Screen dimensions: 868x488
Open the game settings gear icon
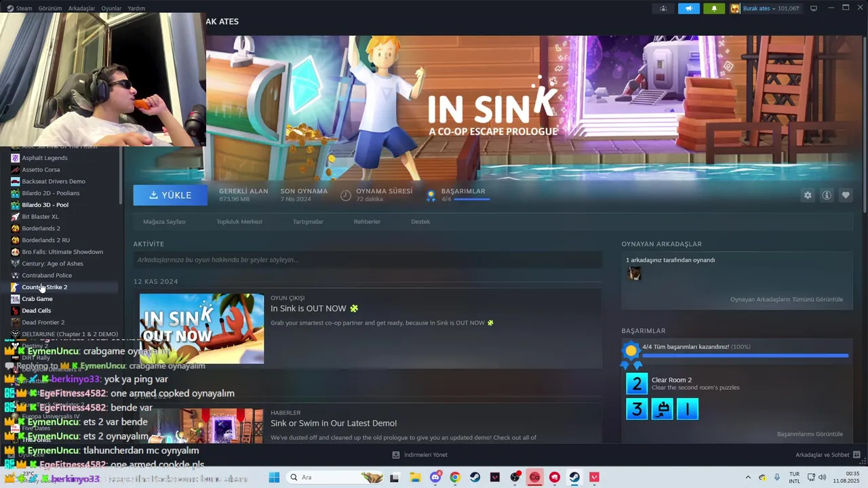tap(808, 195)
